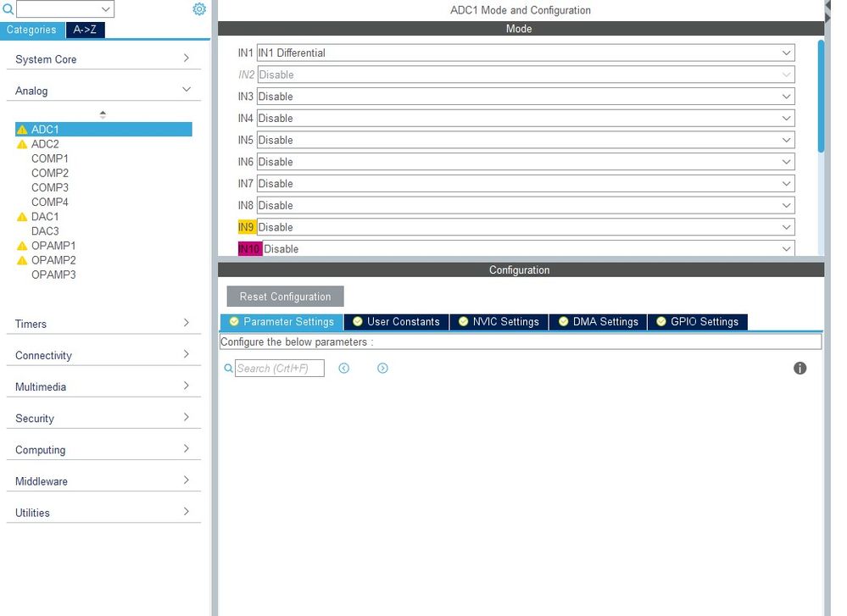Viewport: 847px width, 616px height.
Task: Open the IN4 mode dropdown
Action: tap(526, 119)
